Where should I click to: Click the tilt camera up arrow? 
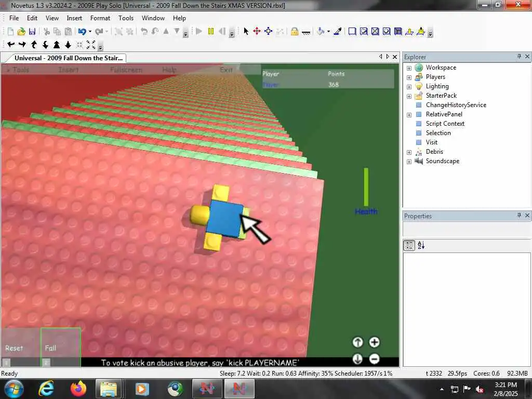pos(34,45)
